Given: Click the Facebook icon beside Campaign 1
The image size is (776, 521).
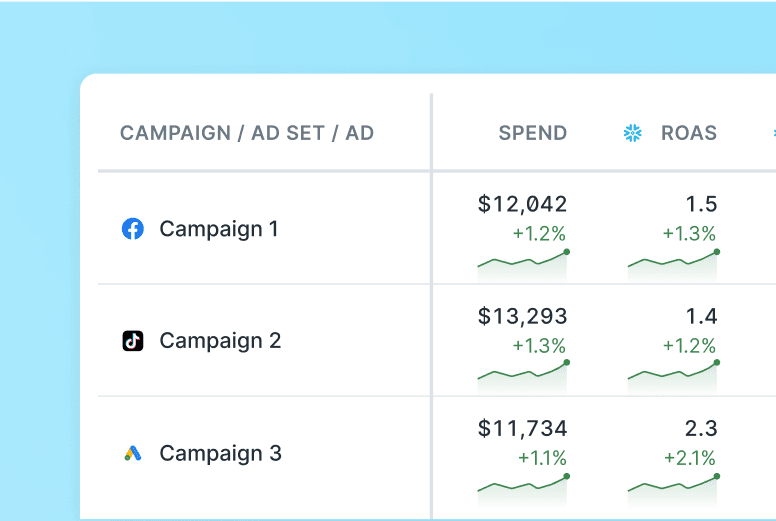Looking at the screenshot, I should [x=133, y=229].
